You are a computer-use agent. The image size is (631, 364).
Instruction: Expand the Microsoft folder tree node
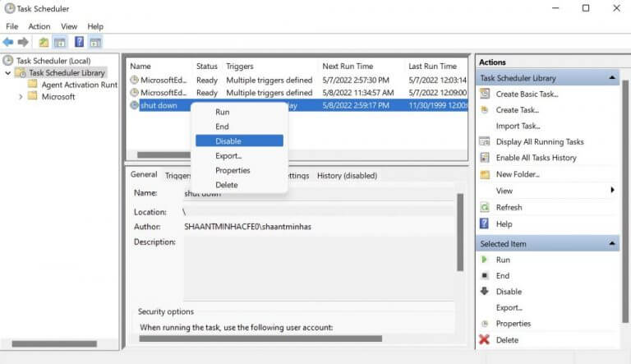pos(21,97)
